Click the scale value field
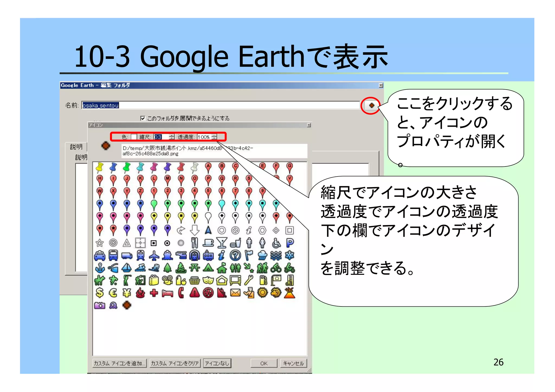 [161, 137]
